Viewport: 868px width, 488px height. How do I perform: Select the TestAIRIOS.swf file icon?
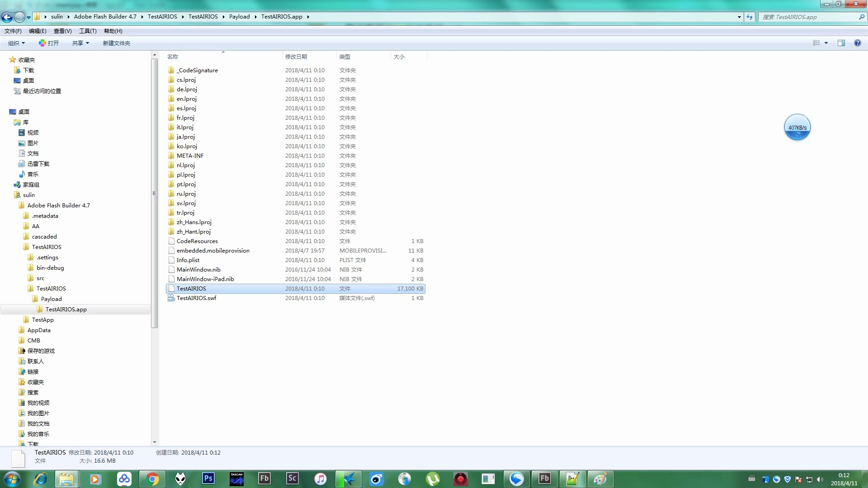(171, 298)
